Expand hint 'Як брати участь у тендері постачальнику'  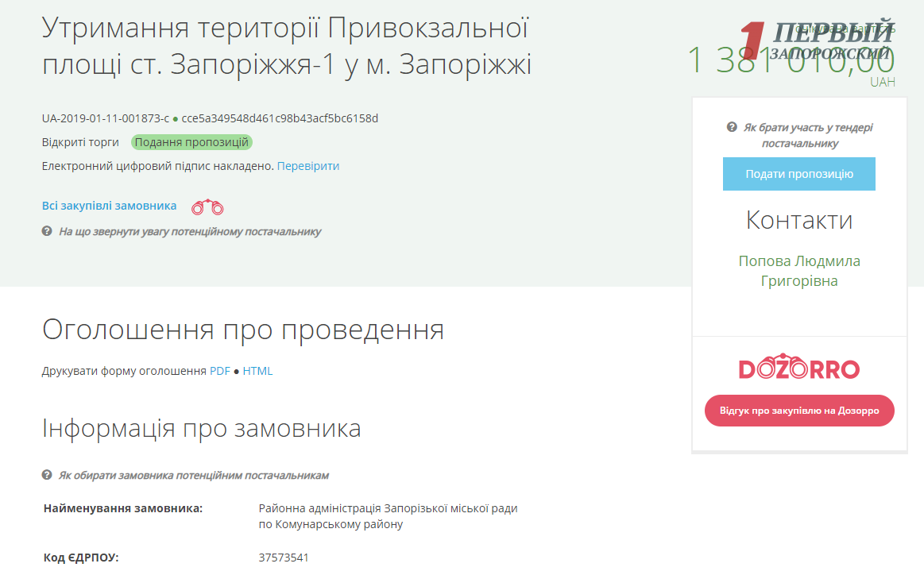808,136
